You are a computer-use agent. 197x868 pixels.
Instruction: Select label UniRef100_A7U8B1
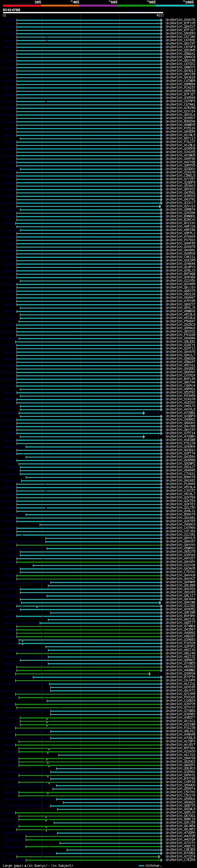tap(180, 413)
